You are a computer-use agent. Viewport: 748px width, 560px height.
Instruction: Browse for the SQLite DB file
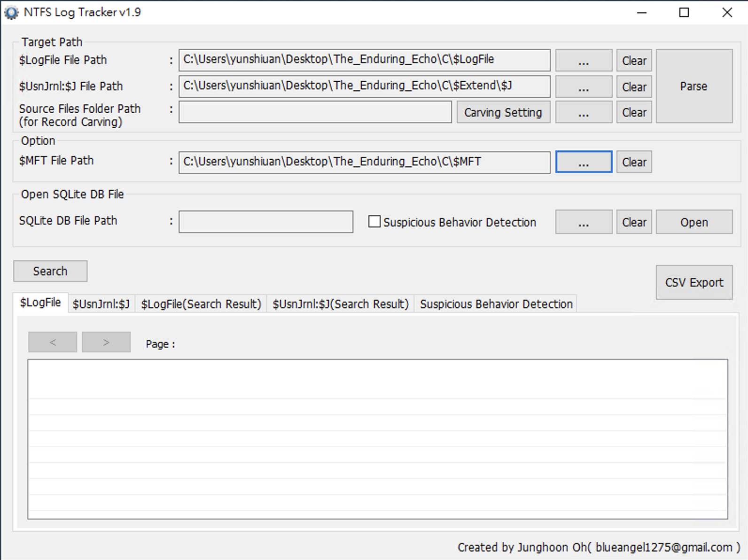pos(584,222)
